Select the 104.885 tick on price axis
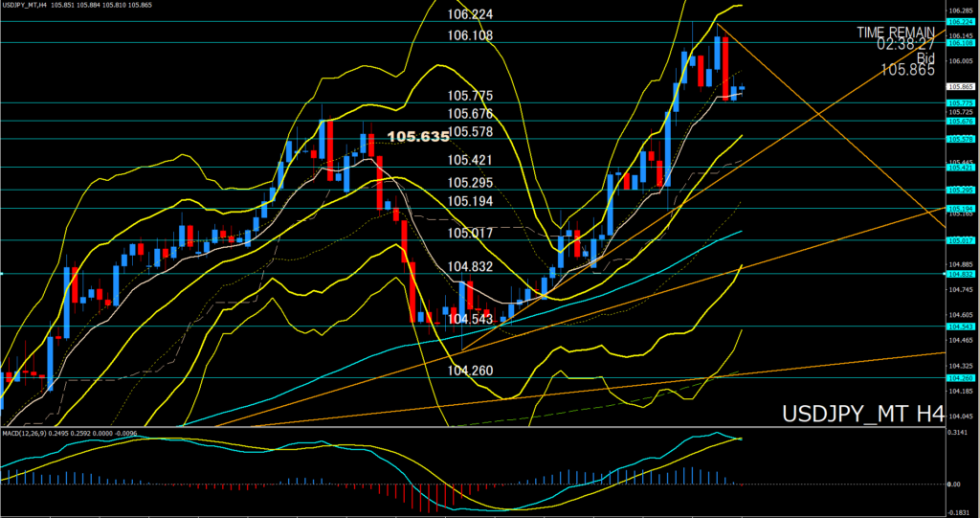This screenshot has height=518, width=980. [959, 264]
